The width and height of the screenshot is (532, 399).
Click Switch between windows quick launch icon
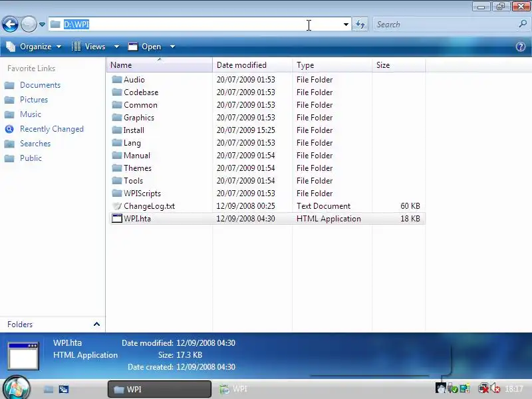coord(63,389)
